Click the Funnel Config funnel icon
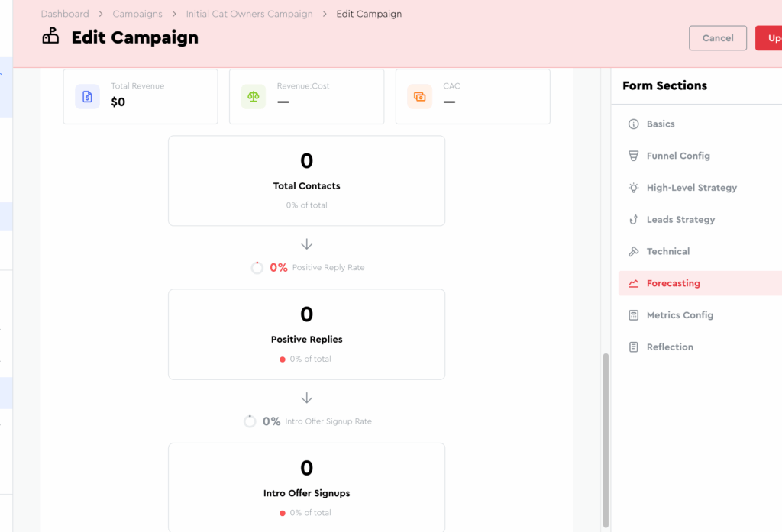782x532 pixels. click(x=633, y=156)
